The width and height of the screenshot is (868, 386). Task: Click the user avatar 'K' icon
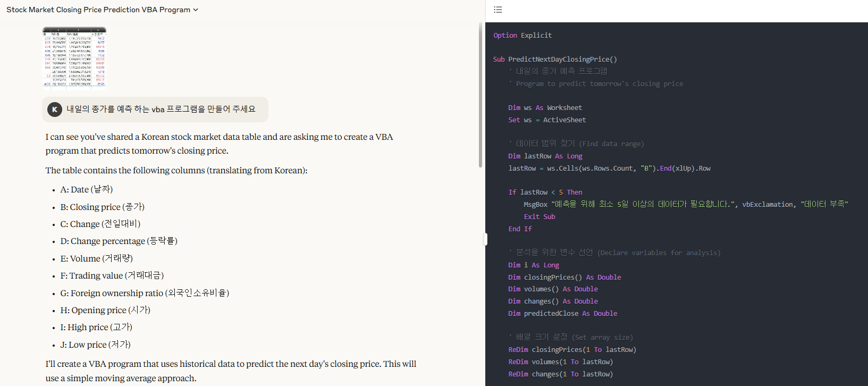[x=55, y=110]
